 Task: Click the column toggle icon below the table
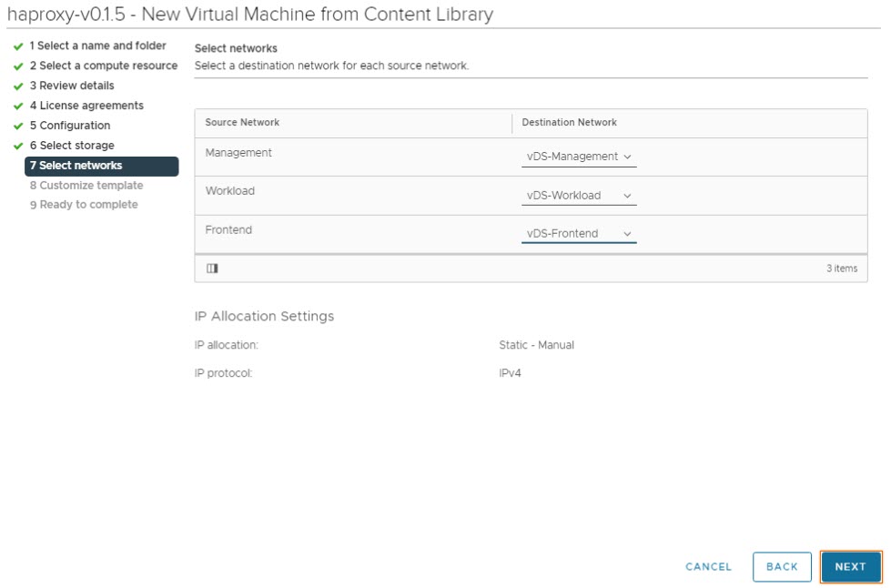tap(212, 269)
